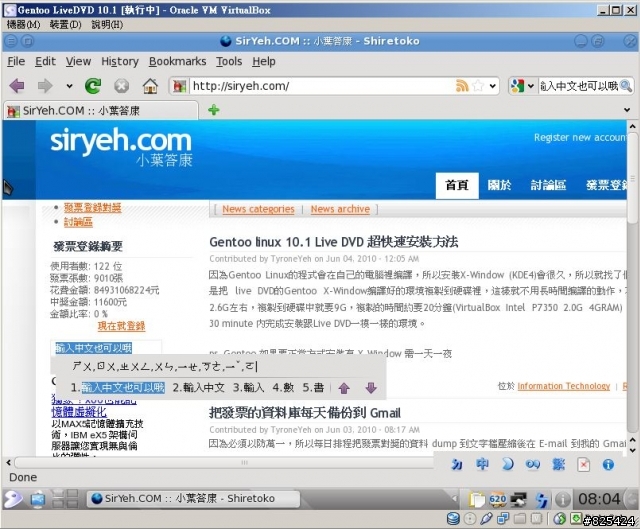
Task: Reload the page with the green refresh icon
Action: (93, 86)
